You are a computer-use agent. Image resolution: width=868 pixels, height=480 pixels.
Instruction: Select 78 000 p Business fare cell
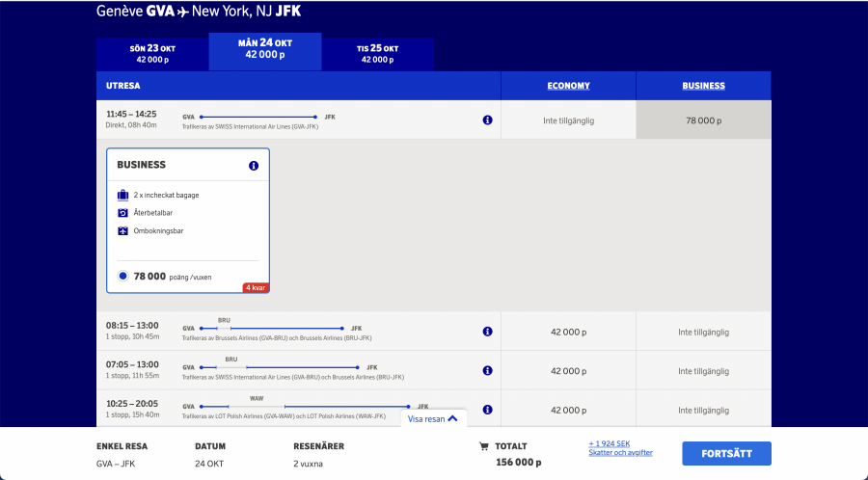pos(703,120)
